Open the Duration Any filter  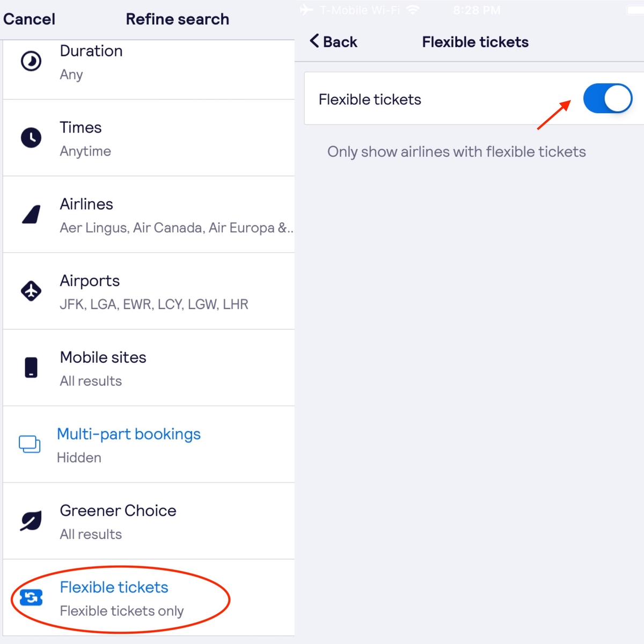point(149,70)
